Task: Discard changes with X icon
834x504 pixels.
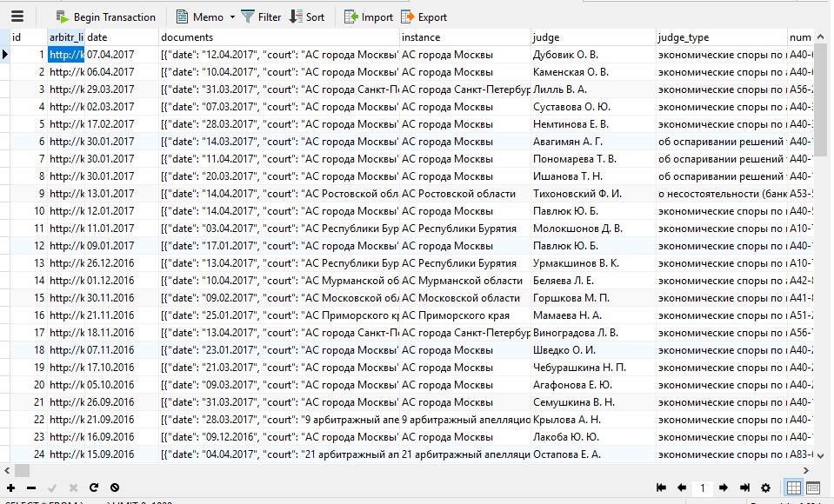Action: click(73, 487)
